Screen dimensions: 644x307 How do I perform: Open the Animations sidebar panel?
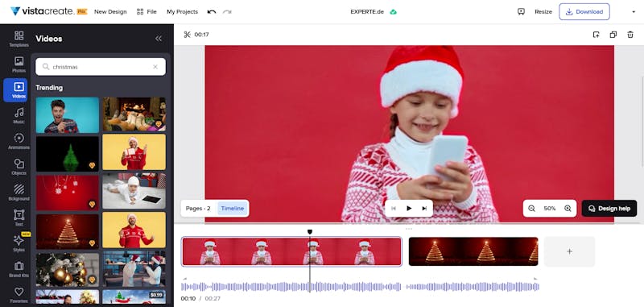click(19, 141)
